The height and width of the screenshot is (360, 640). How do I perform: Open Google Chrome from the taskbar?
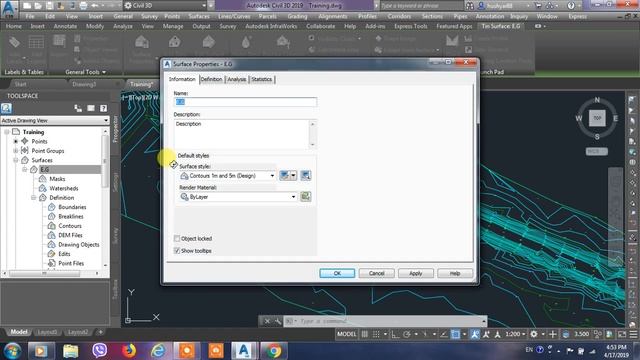click(273, 351)
